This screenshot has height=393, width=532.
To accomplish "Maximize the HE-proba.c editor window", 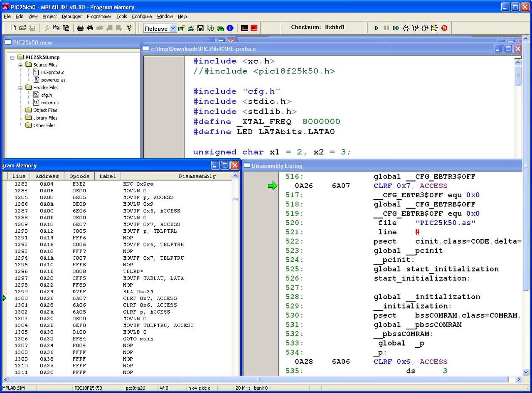I will coord(508,49).
